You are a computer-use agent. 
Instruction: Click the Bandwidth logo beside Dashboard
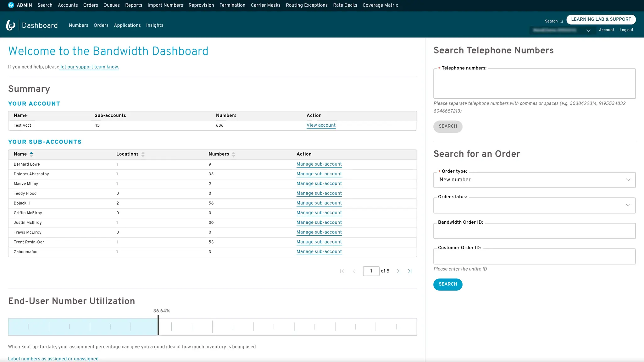click(x=11, y=25)
